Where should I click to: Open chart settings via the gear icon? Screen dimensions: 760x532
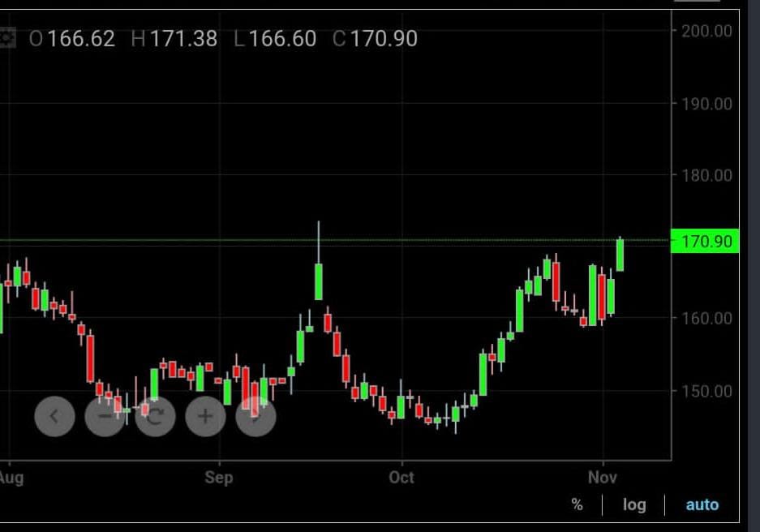[7, 38]
